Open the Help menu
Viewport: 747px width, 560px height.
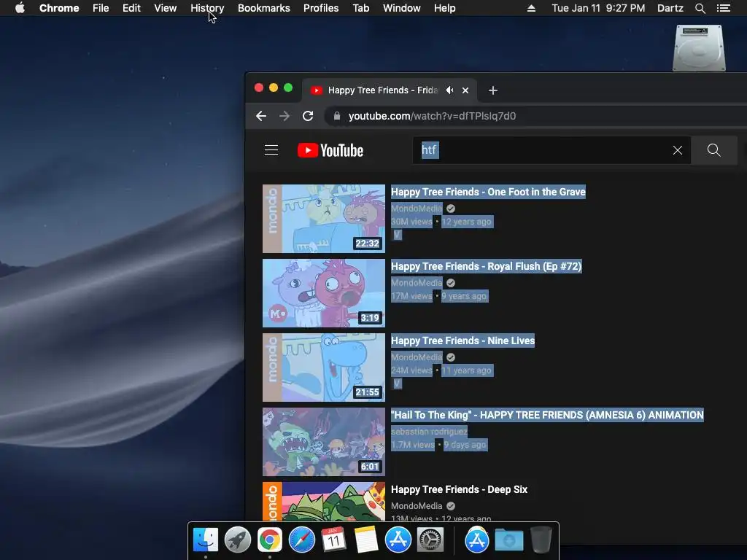coord(444,8)
